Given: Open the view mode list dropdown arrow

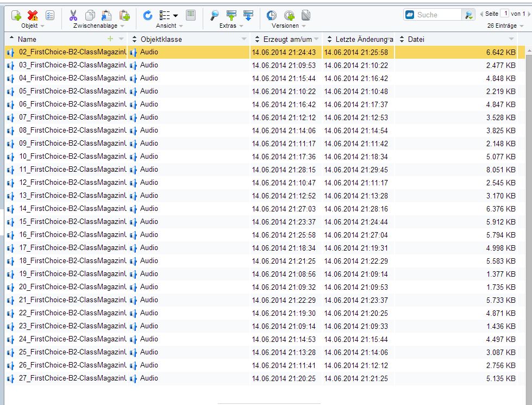Looking at the screenshot, I should pos(176,16).
